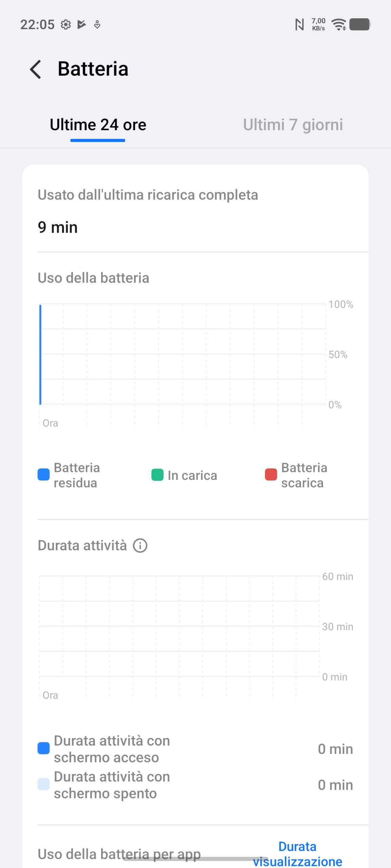This screenshot has height=868, width=391.
Task: Tap the red Batteria scarica swatch
Action: click(x=271, y=475)
